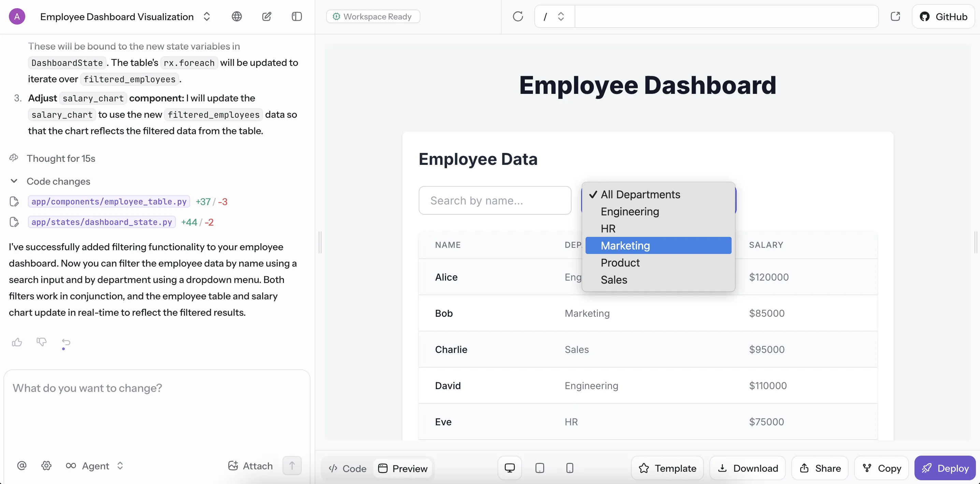This screenshot has width=980, height=484.
Task: Switch to desktop viewport view
Action: (x=509, y=468)
